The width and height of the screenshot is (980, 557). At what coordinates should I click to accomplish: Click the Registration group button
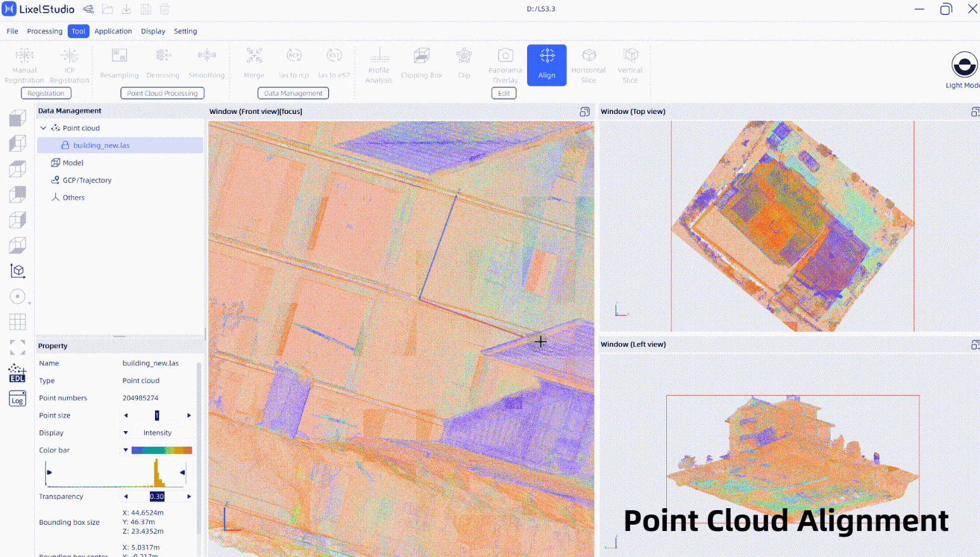click(46, 92)
